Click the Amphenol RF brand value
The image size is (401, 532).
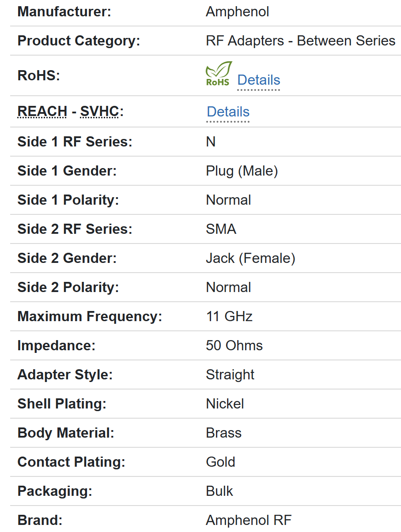coord(249,521)
